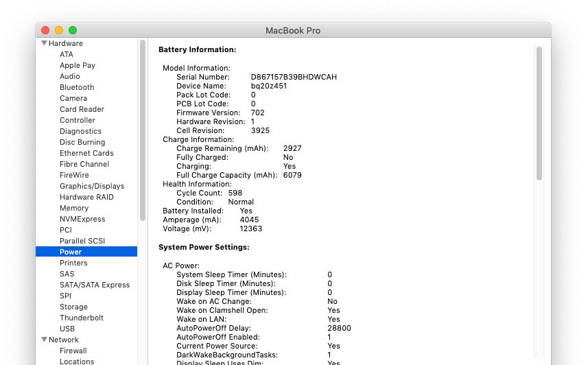
Task: Select Bluetooth in the sidebar
Action: point(77,87)
